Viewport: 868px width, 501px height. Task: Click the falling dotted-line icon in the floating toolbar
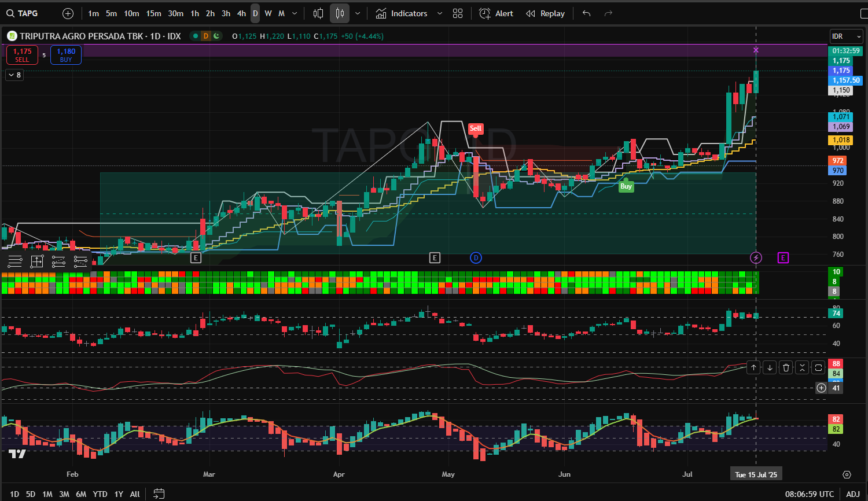[80, 261]
